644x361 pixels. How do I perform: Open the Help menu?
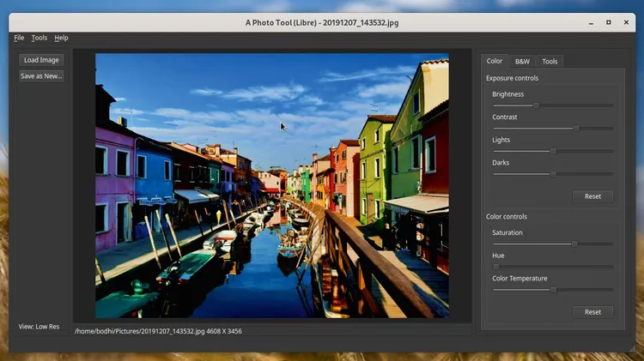click(x=61, y=38)
